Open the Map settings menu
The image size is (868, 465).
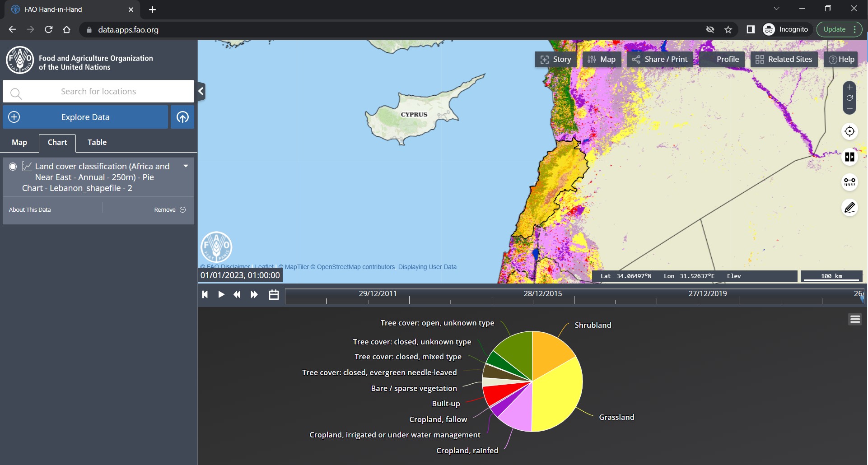(x=602, y=60)
